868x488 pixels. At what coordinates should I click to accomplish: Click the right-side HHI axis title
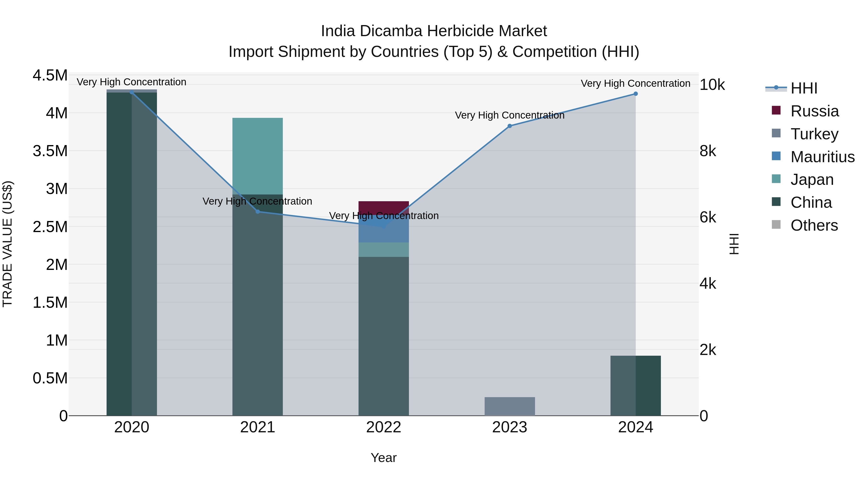pos(734,244)
